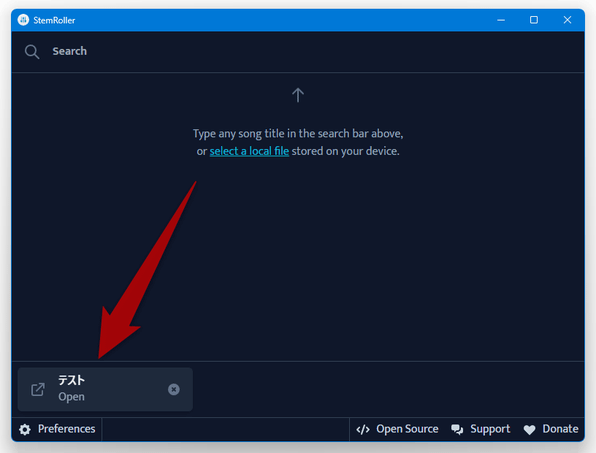Click the "Open" status text under テスト
This screenshot has width=596, height=453.
pos(71,397)
